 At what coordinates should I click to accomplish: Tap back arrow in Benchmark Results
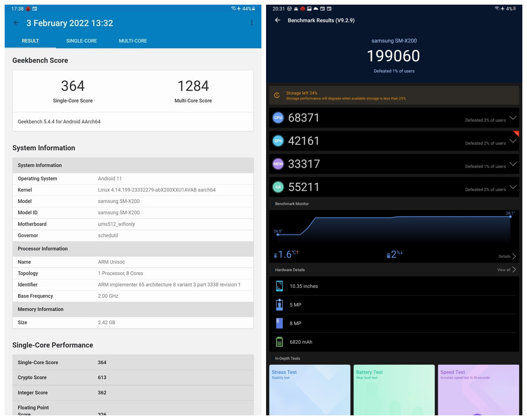tap(278, 20)
